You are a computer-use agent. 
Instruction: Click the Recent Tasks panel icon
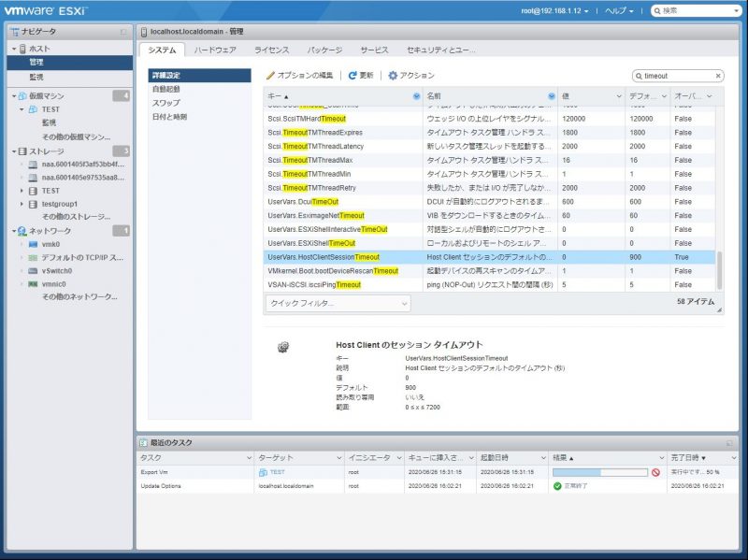(143, 442)
